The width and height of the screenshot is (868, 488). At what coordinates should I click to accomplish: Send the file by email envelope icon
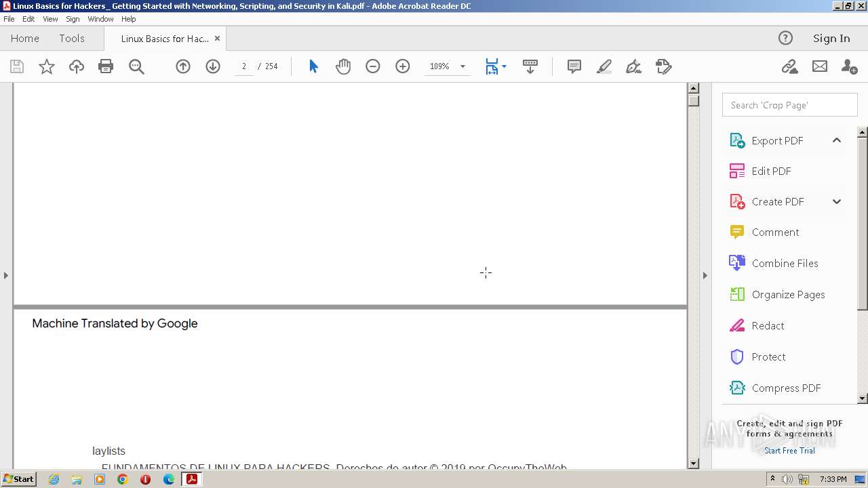click(x=820, y=66)
